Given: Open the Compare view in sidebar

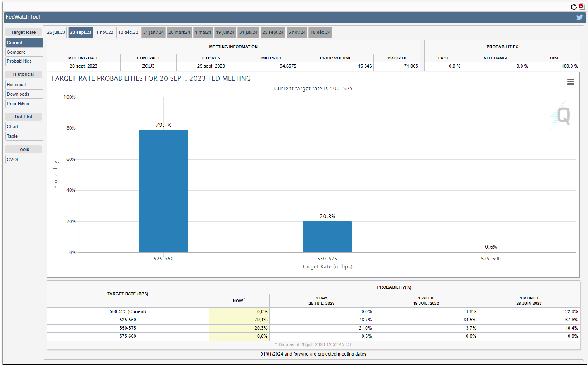Looking at the screenshot, I should point(24,52).
